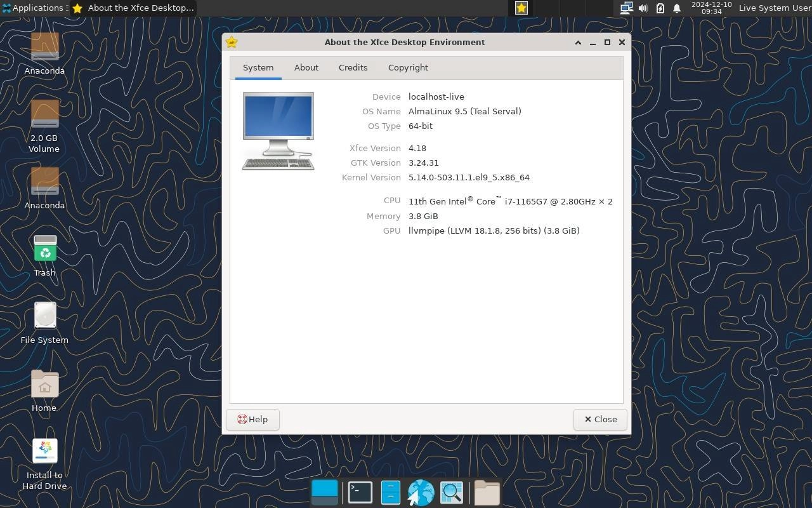Click the Show Desktop dock icon

(x=325, y=492)
